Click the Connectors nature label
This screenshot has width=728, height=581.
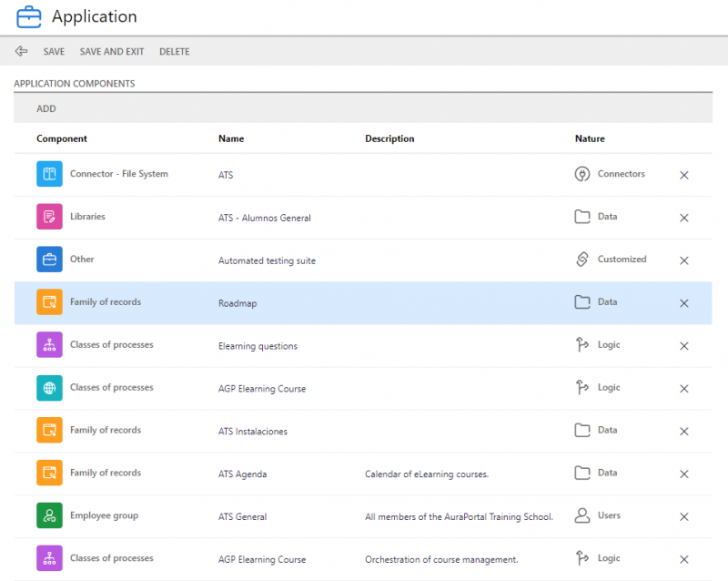[x=622, y=174]
